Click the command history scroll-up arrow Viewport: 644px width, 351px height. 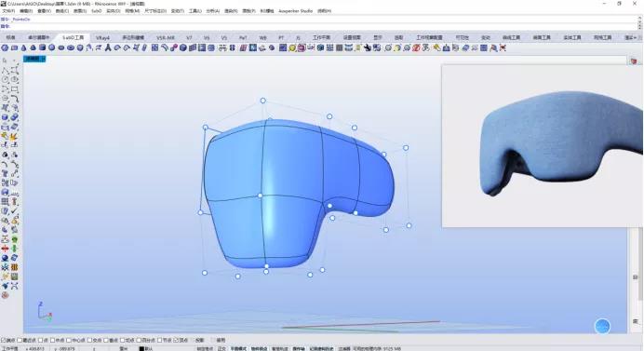(639, 19)
